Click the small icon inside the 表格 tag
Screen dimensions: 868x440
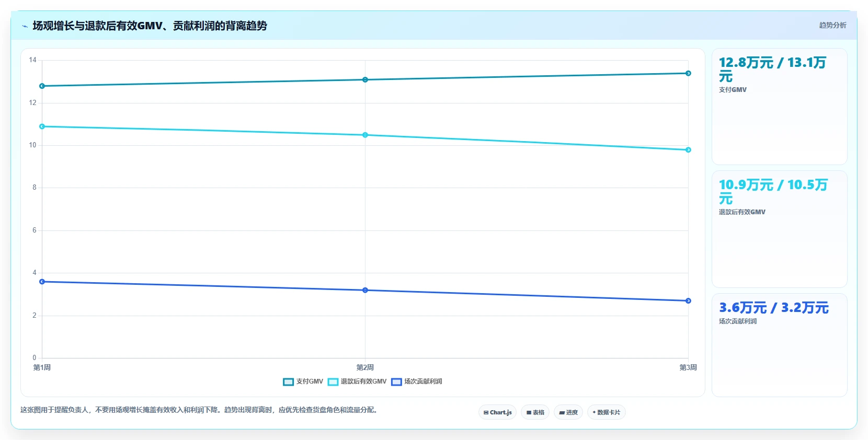point(529,413)
